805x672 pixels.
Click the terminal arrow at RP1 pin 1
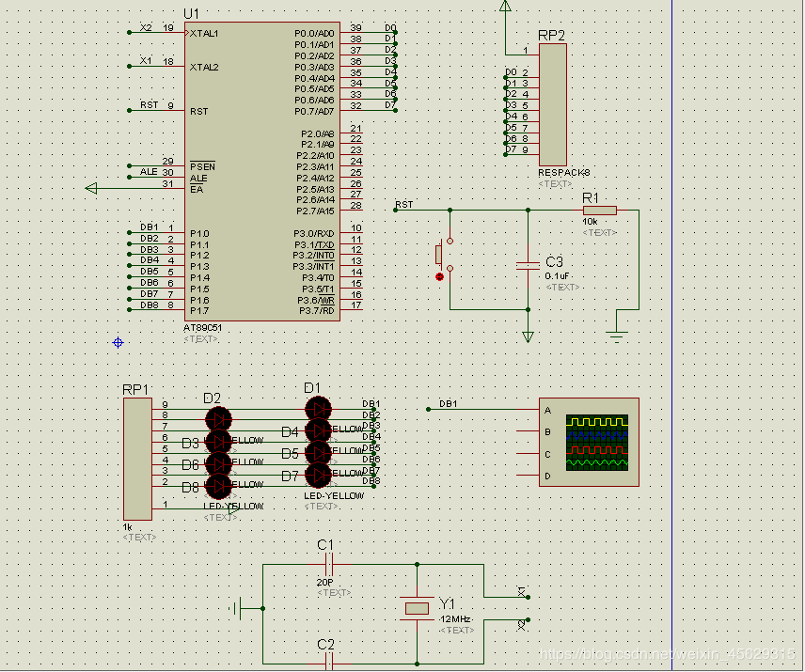(x=233, y=508)
